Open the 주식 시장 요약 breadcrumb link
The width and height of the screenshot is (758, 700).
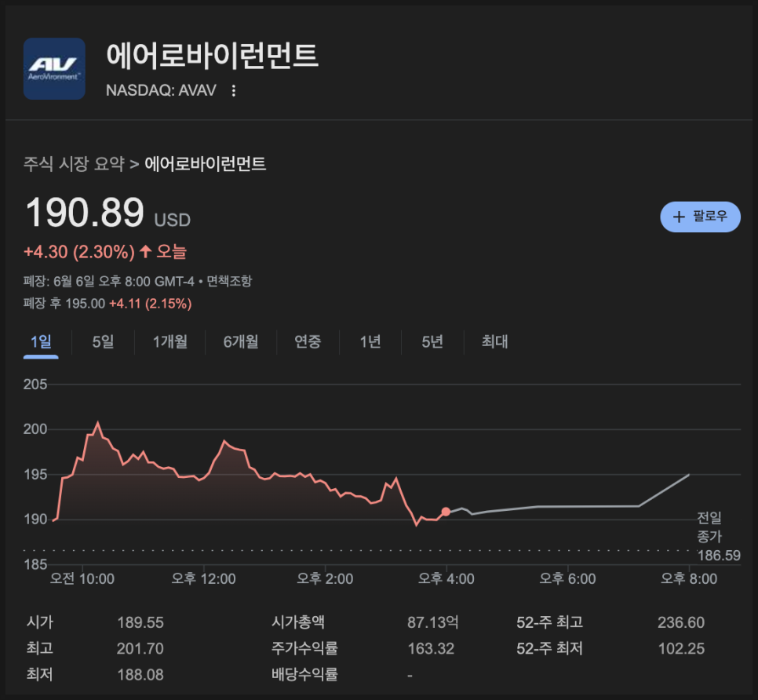coord(74,164)
